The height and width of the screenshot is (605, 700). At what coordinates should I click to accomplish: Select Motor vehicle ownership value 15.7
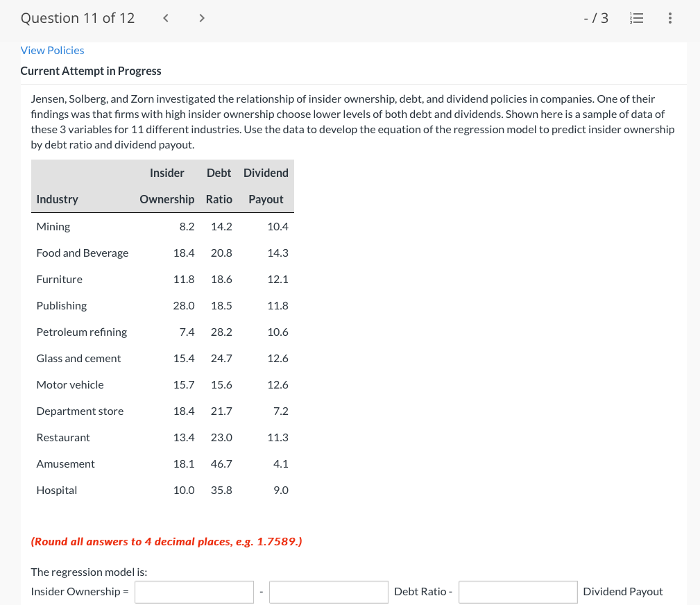pos(184,384)
